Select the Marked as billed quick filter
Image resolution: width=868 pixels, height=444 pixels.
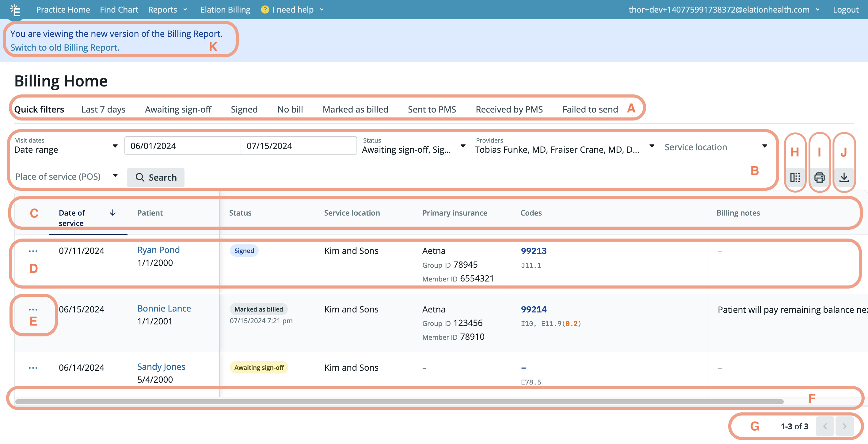click(355, 109)
